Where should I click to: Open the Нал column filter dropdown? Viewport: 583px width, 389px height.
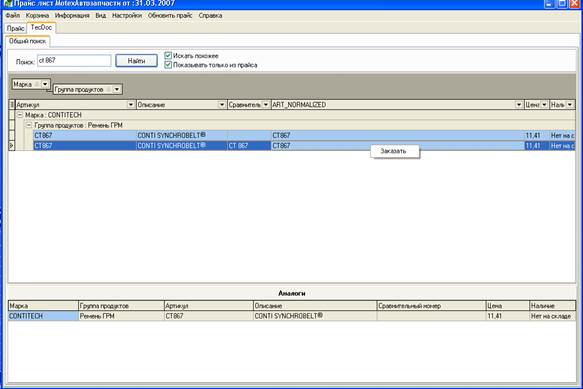click(570, 105)
